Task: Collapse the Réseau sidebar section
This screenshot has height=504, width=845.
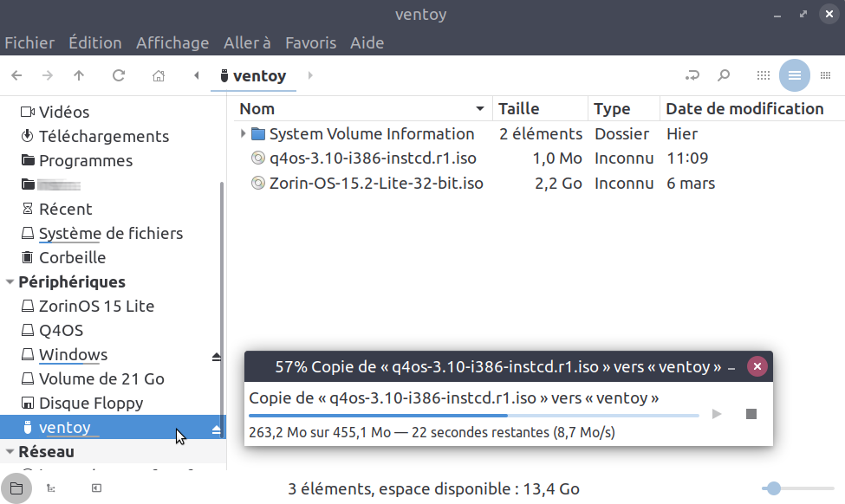Action: point(10,452)
